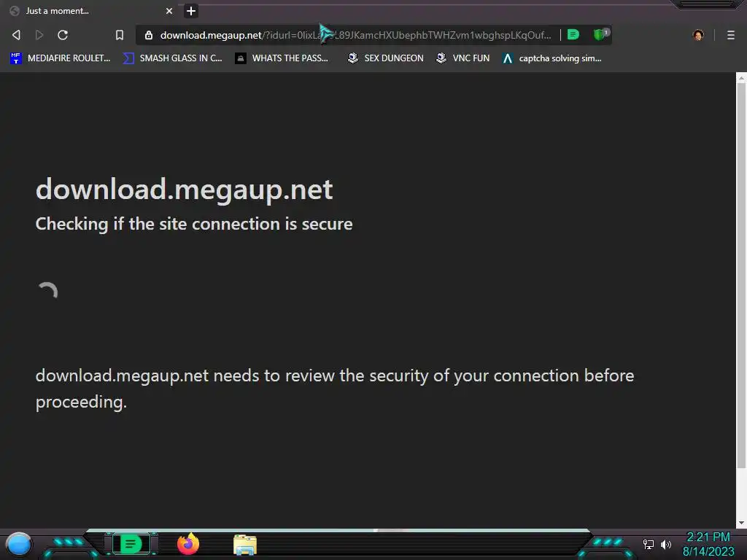
Task: Open File Explorer from the taskbar
Action: 245,545
